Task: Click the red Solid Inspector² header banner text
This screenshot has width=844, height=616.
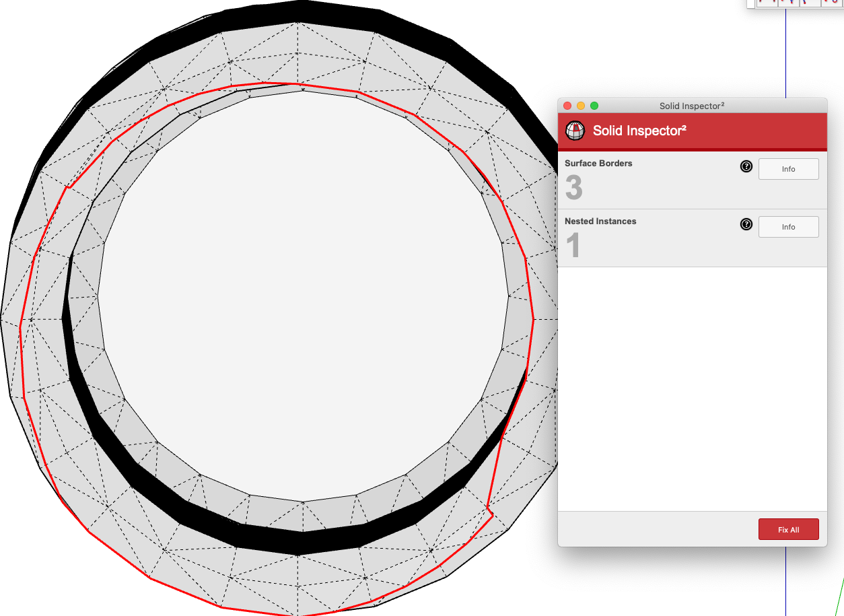Action: (x=639, y=131)
